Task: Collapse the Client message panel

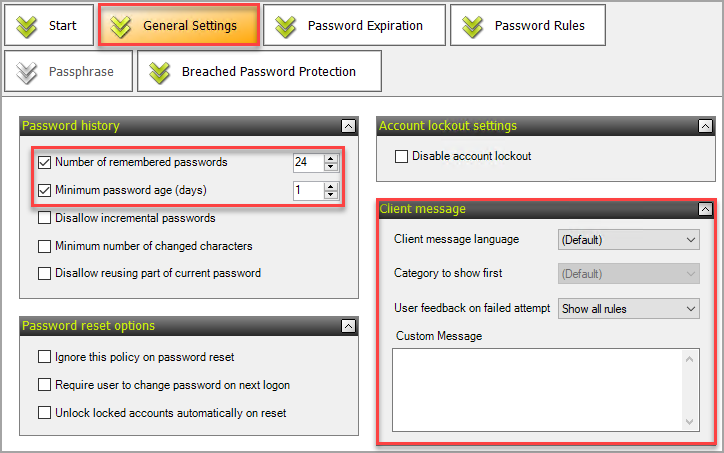Action: click(705, 209)
